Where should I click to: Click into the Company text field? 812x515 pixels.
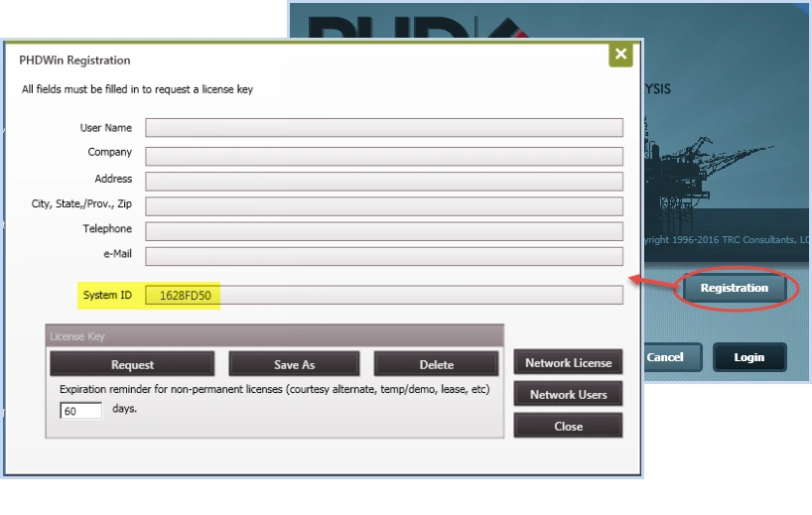point(383,156)
